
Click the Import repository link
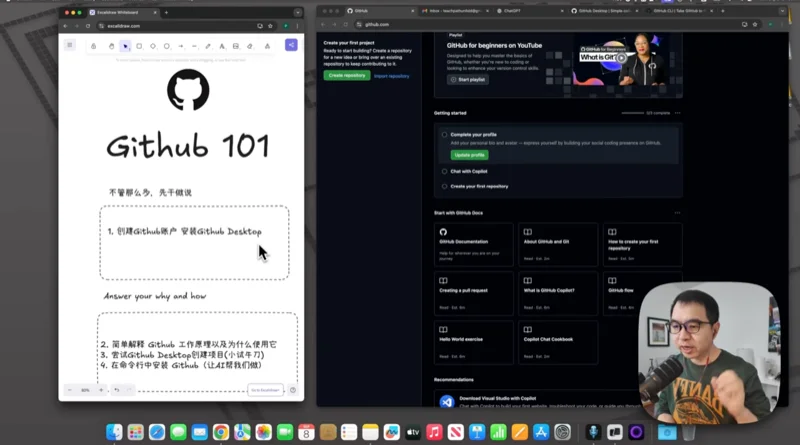click(x=391, y=76)
